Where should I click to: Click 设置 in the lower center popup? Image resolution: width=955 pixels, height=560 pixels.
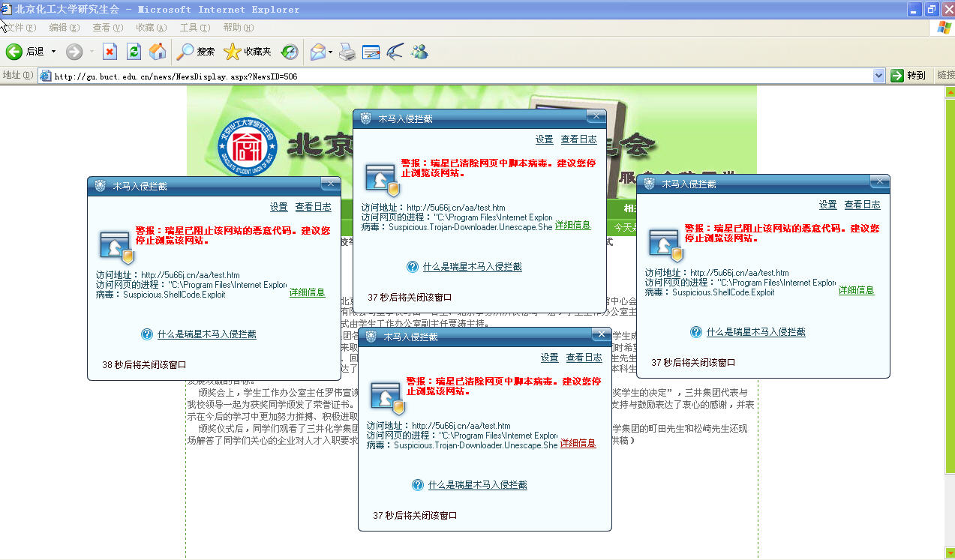[550, 358]
